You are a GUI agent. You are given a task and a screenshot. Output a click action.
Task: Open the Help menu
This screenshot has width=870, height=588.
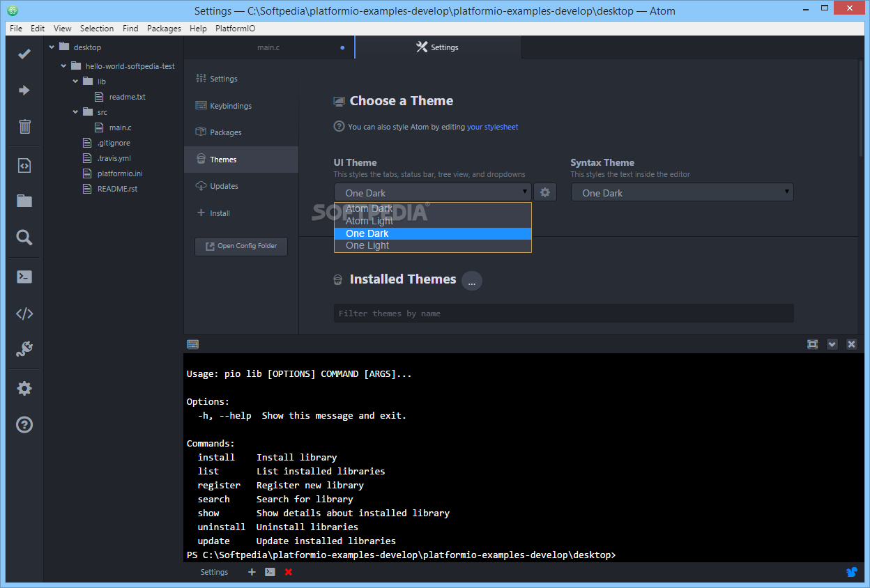click(x=198, y=29)
